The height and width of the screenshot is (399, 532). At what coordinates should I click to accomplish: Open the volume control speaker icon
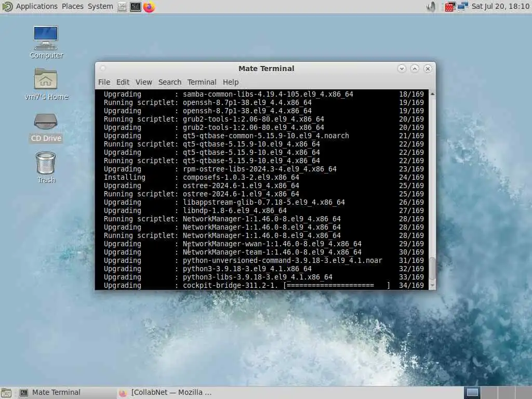click(x=431, y=6)
